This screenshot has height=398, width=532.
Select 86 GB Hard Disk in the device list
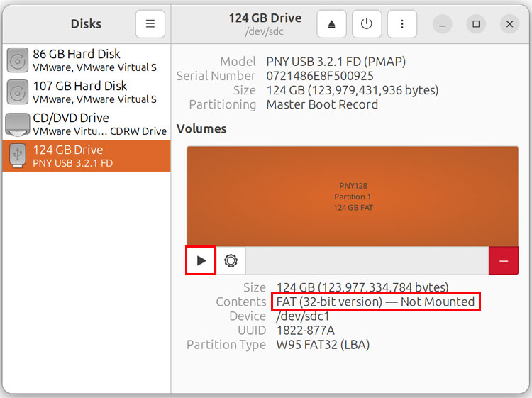point(87,60)
